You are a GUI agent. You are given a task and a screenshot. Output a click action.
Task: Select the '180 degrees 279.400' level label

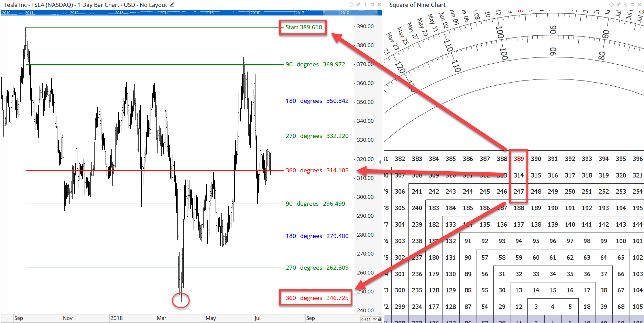click(317, 236)
